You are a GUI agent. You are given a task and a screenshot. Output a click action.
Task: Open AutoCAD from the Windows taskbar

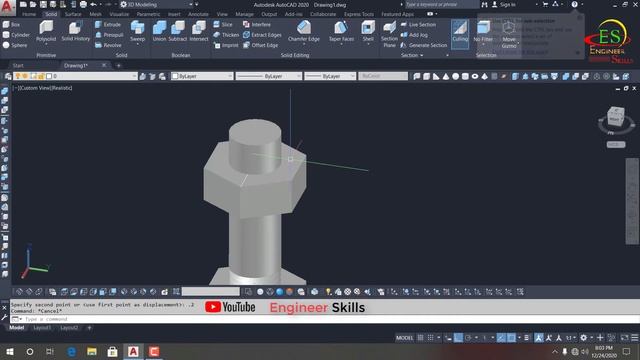point(133,351)
